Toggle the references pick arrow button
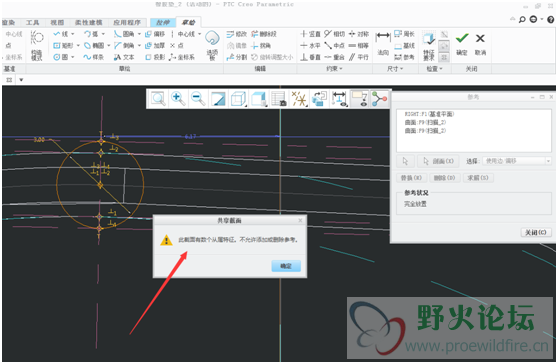This screenshot has width=558, height=364. coord(405,161)
